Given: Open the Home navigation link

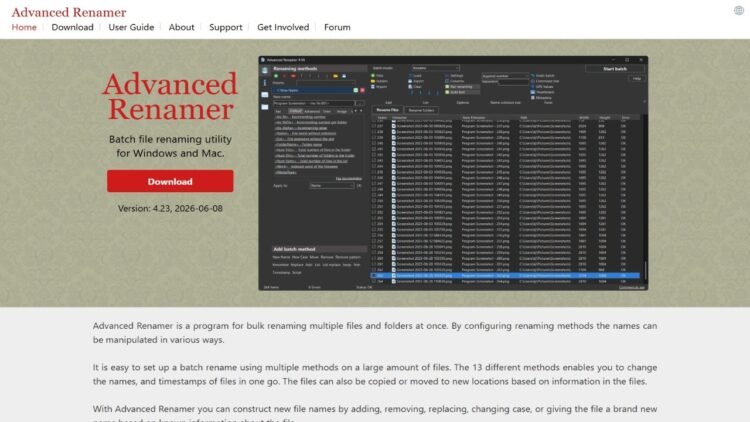Looking at the screenshot, I should pos(24,27).
